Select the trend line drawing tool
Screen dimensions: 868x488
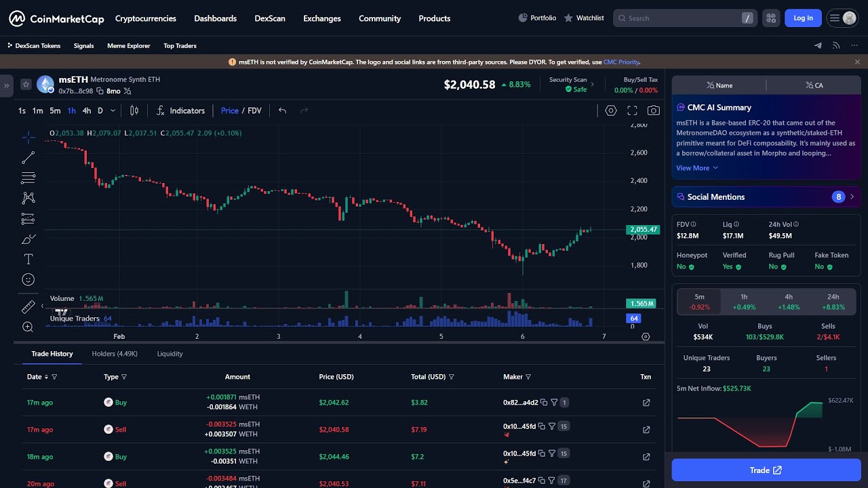tap(28, 158)
